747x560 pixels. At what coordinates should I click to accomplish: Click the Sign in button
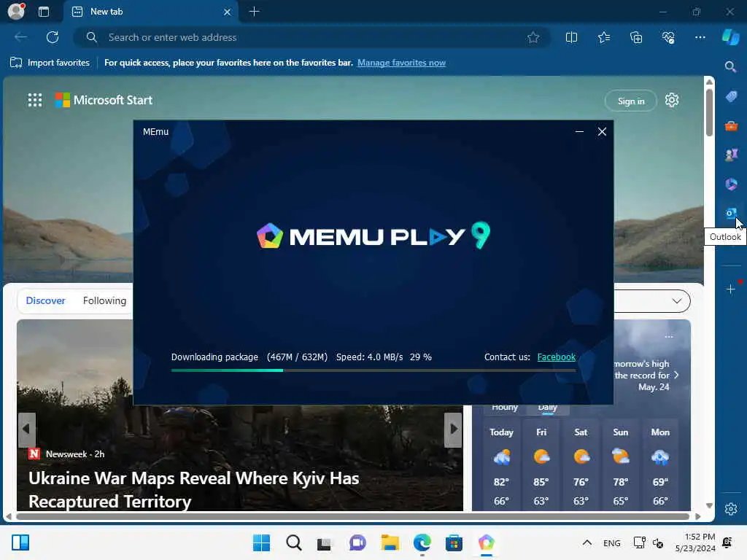631,101
